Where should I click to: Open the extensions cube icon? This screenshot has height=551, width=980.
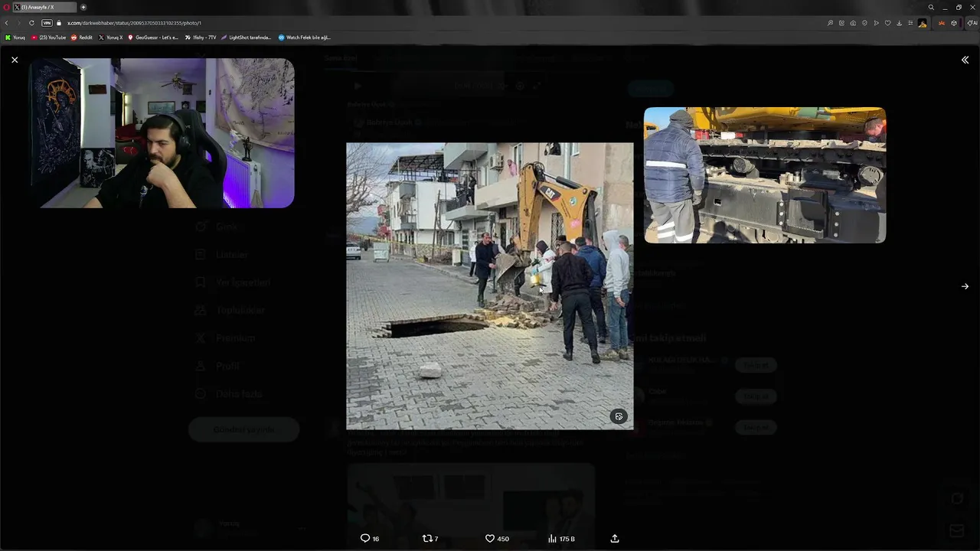(x=954, y=23)
